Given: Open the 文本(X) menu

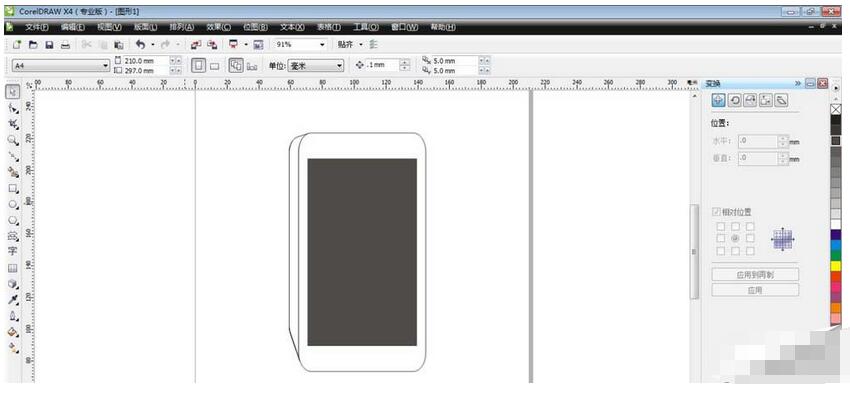Looking at the screenshot, I should click(292, 27).
